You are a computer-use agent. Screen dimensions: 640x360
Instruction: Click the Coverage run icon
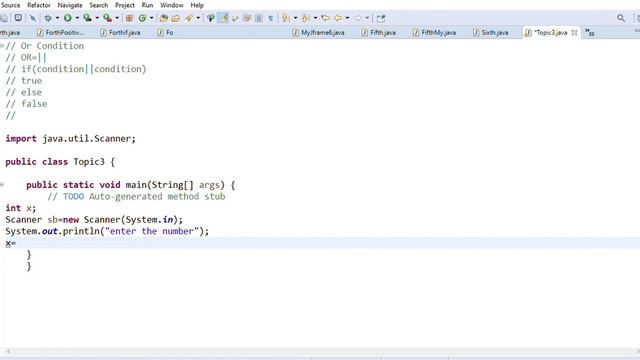[x=87, y=18]
